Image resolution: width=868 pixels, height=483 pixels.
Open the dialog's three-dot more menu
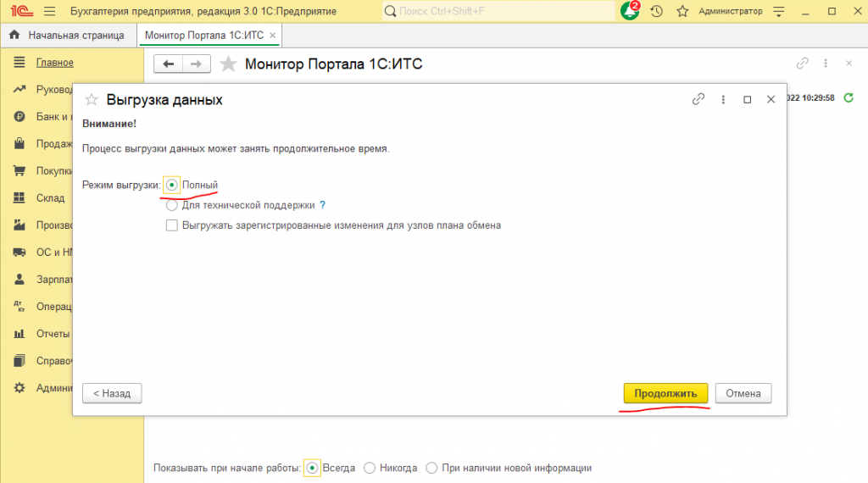[x=723, y=99]
